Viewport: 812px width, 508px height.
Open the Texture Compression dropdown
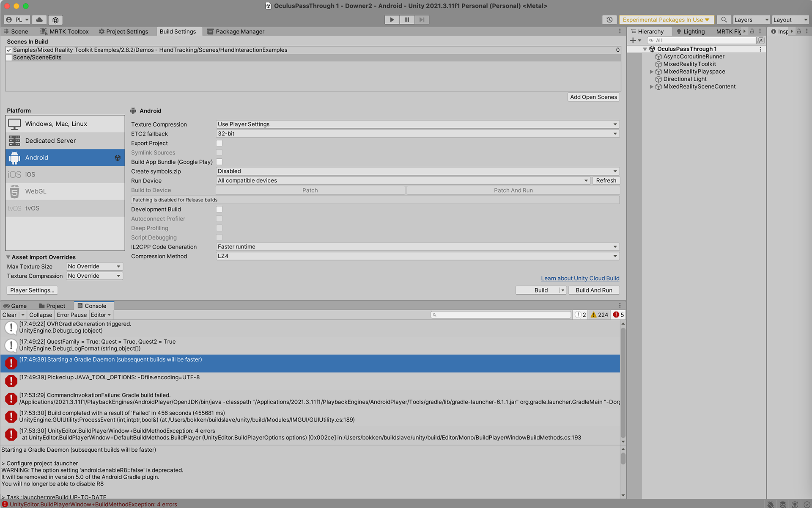417,124
